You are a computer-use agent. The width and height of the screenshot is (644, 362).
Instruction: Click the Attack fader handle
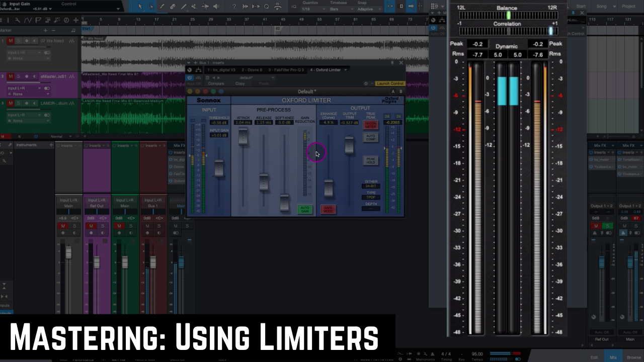click(243, 137)
